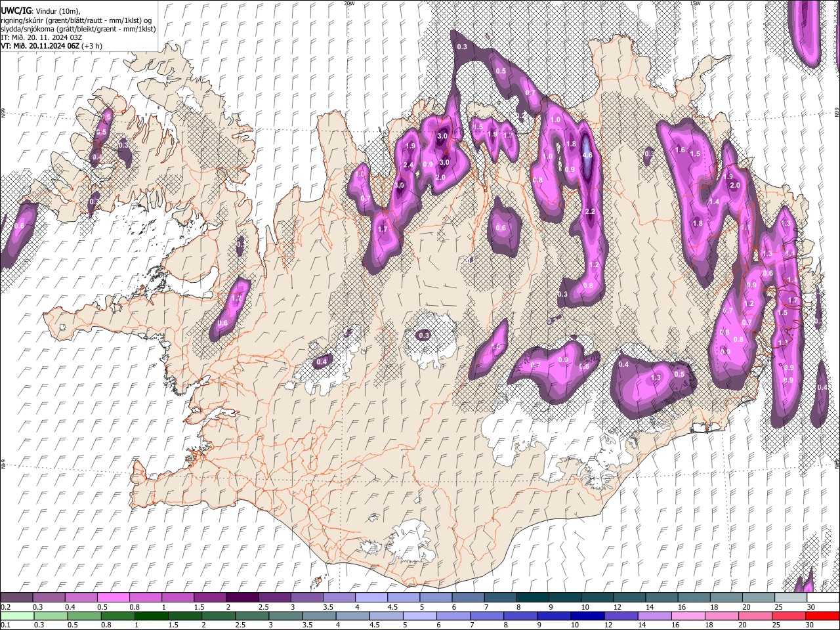Click the 4.6 peak snowfall value label
This screenshot has height=630, width=840.
point(587,156)
